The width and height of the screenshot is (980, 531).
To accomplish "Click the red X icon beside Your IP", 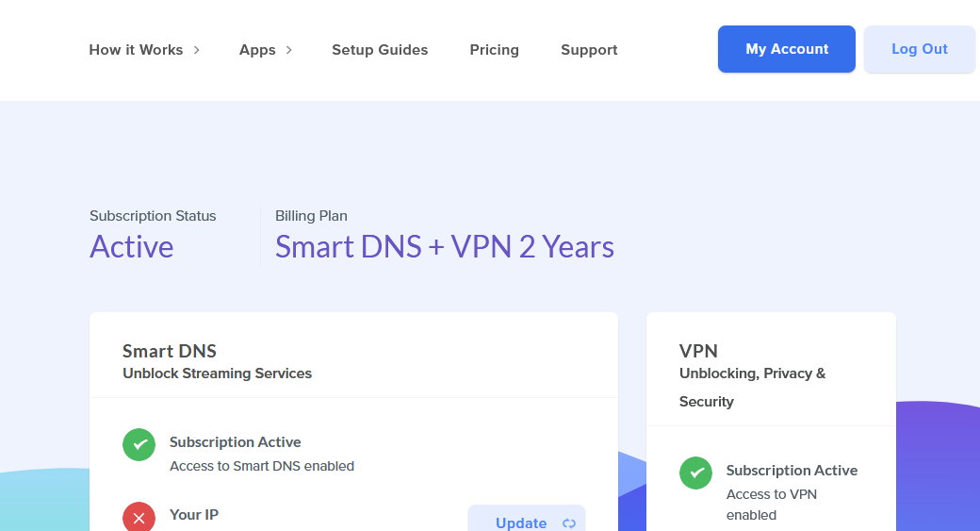I will 139,517.
